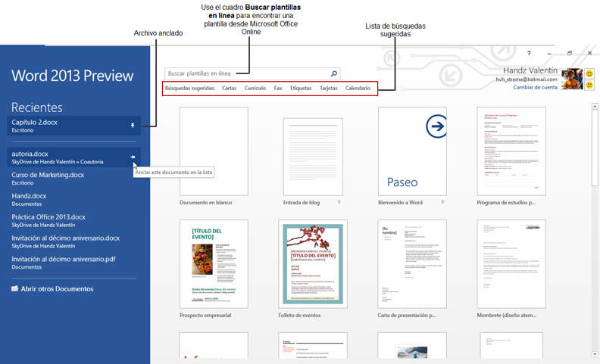Viewport: 600px width, 364px height.
Task: Unpin Capítulo 2.docx from the list
Action: (133, 125)
